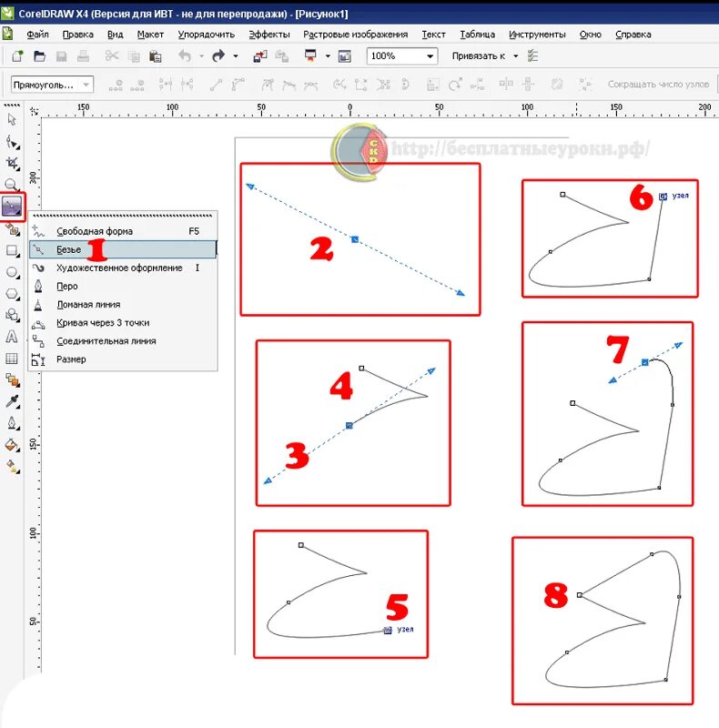Expand the Привязать к dropdown
The height and width of the screenshot is (728, 719).
pos(515,56)
